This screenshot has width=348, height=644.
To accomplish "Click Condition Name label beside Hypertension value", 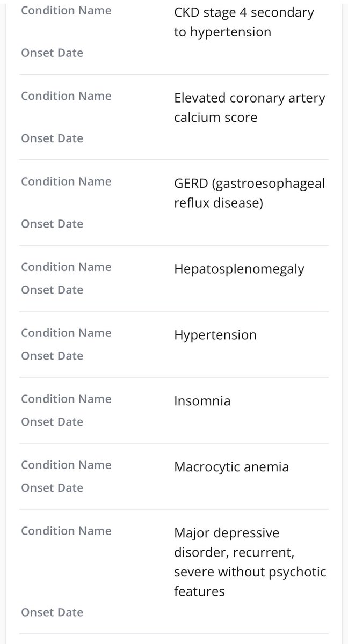I will pos(66,333).
